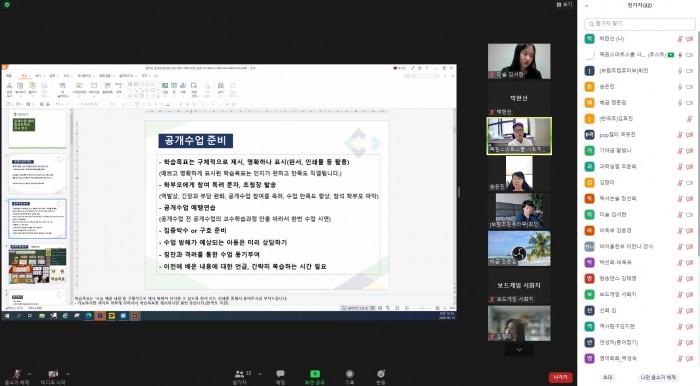Click the green share screen button

coord(315,377)
